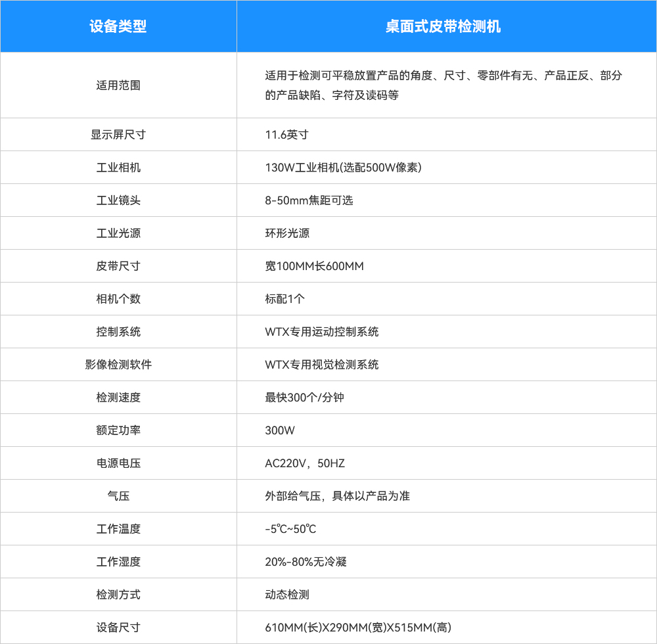Viewport: 657px width, 644px height.
Task: Select the 工业光源 label
Action: click(x=118, y=233)
